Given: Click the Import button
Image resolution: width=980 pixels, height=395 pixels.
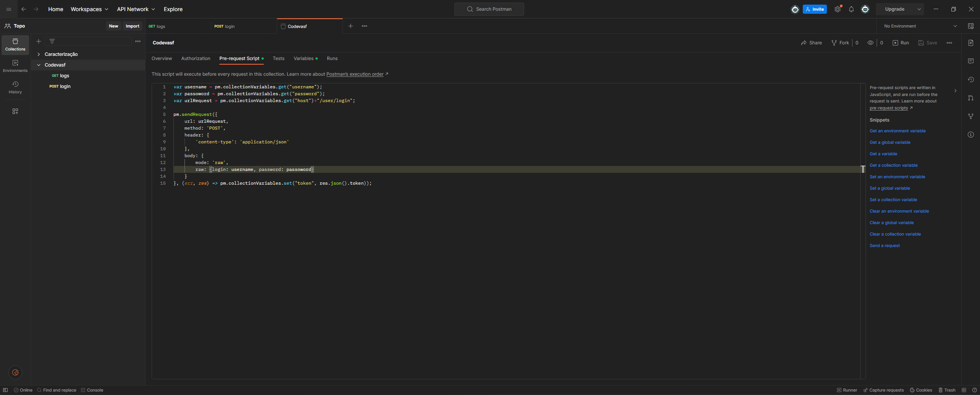Looking at the screenshot, I should (132, 26).
